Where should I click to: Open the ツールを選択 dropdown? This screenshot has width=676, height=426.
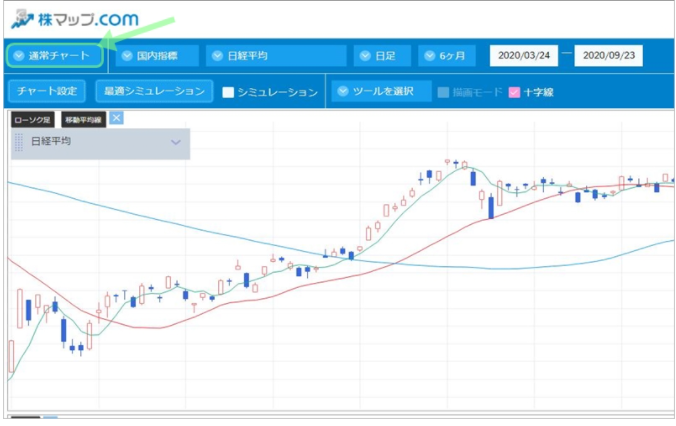click(x=382, y=91)
